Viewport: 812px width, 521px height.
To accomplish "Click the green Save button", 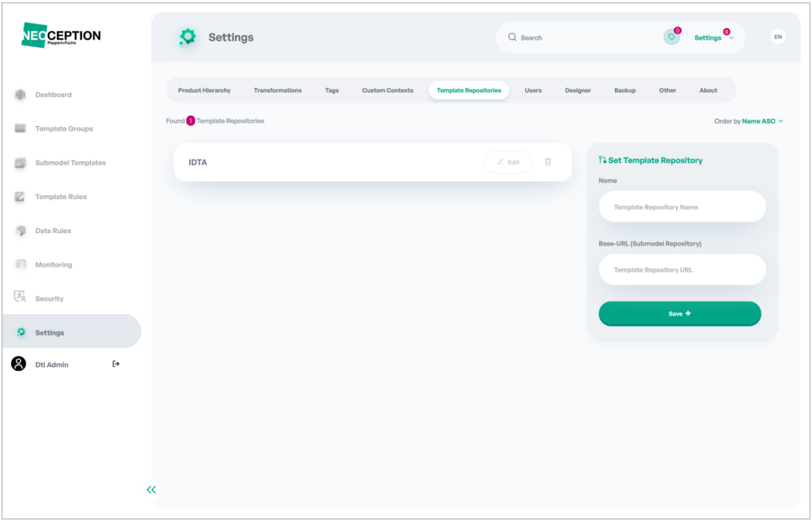I will [680, 314].
